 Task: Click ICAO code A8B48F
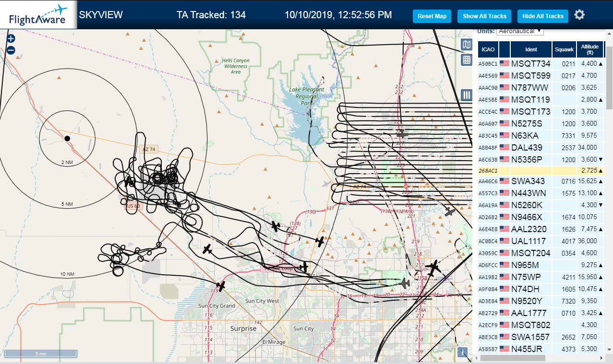click(x=488, y=148)
